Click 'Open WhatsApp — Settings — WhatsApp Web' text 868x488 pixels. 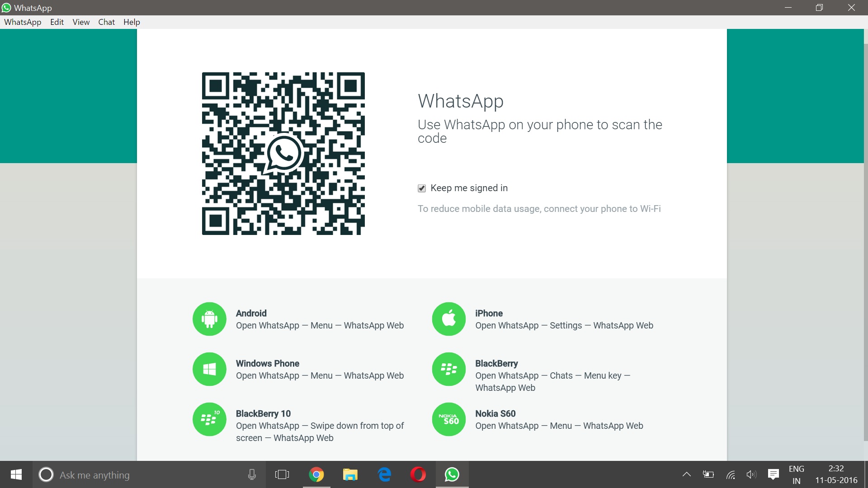click(564, 325)
